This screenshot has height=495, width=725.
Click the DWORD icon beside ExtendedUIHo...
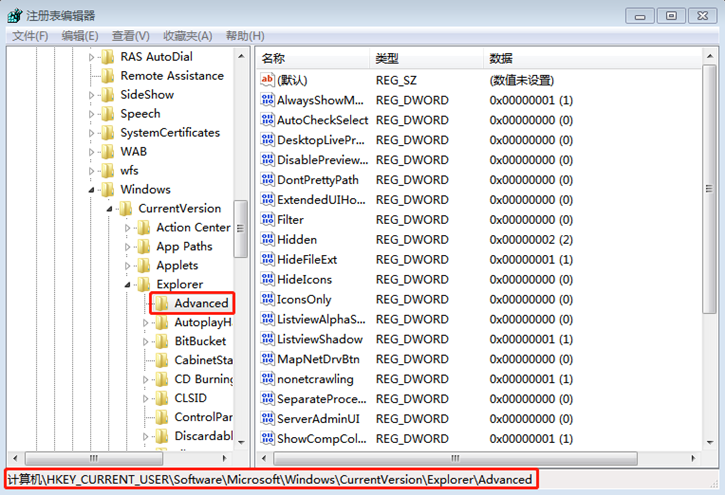[267, 199]
